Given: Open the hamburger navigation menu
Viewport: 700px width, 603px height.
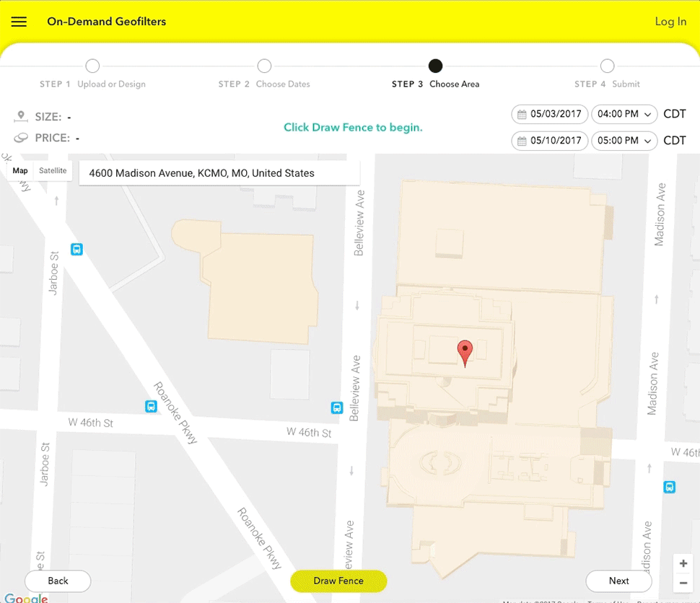Looking at the screenshot, I should pyautogui.click(x=19, y=22).
